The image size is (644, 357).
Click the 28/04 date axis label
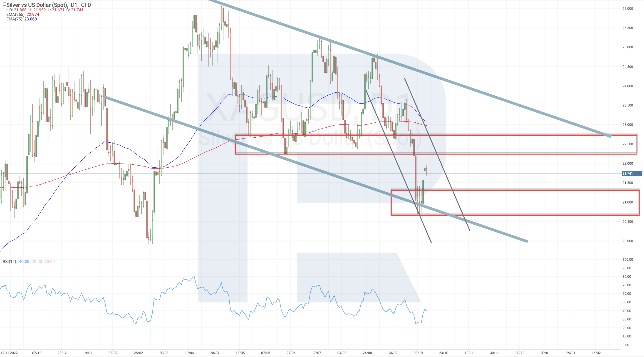pyautogui.click(x=215, y=353)
